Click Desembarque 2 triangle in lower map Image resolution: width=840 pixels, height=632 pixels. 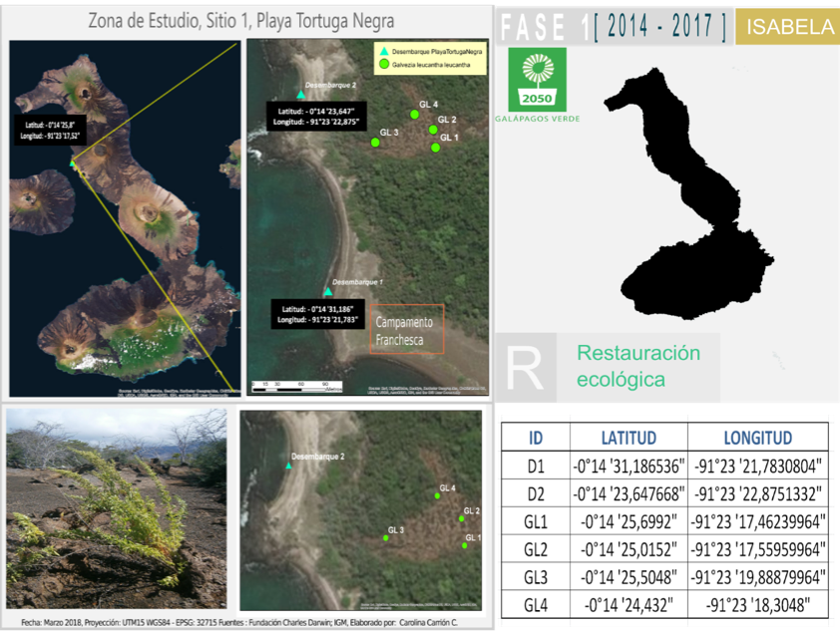(288, 466)
